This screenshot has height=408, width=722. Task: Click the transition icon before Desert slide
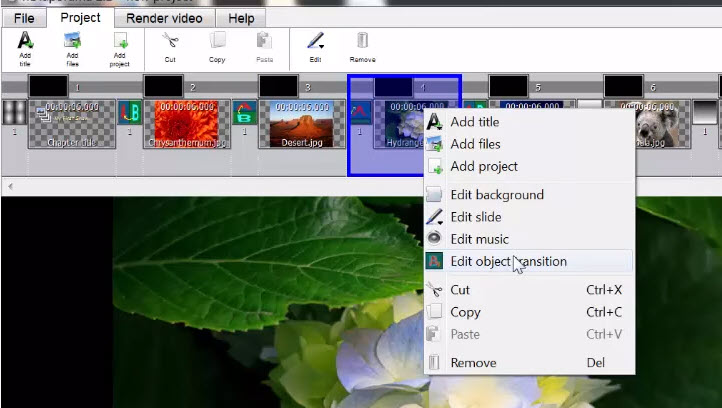(245, 112)
